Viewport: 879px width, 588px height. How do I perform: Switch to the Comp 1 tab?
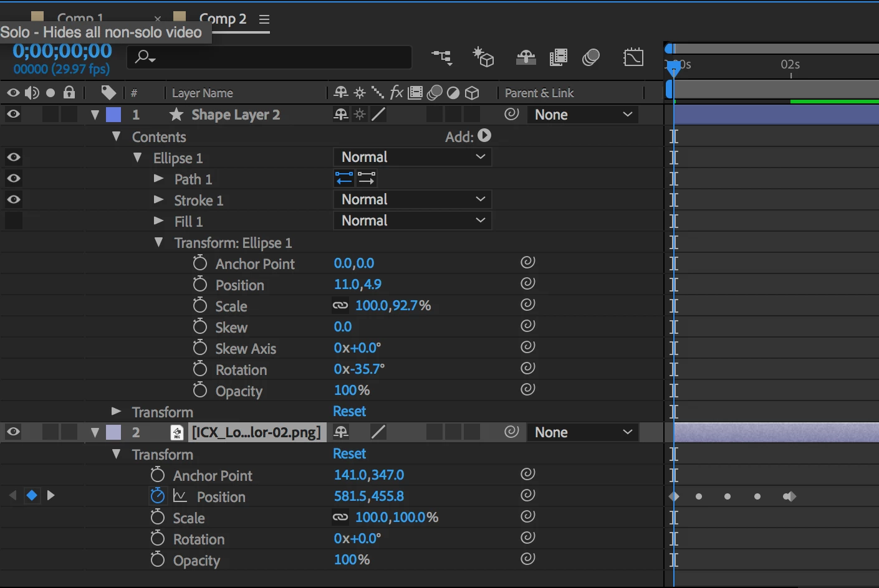click(x=80, y=17)
